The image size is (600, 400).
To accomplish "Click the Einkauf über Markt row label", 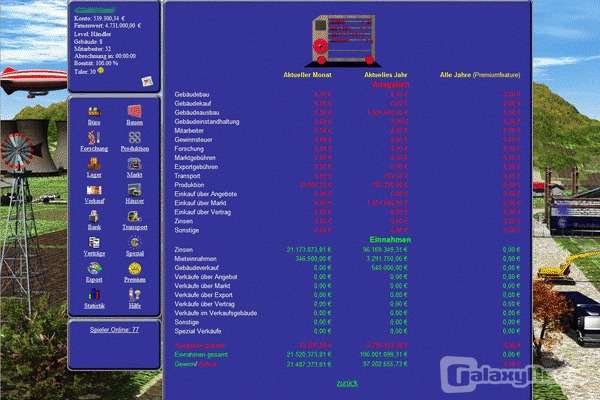I will coord(200,203).
